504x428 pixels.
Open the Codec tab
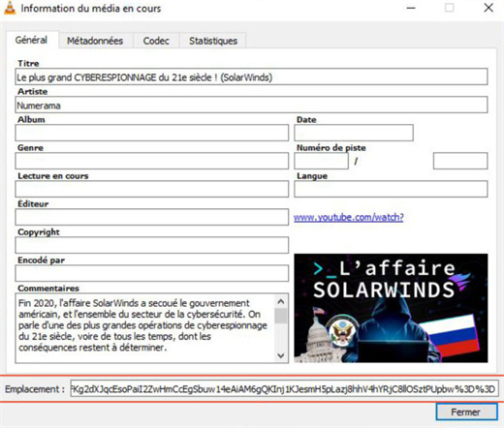point(156,41)
